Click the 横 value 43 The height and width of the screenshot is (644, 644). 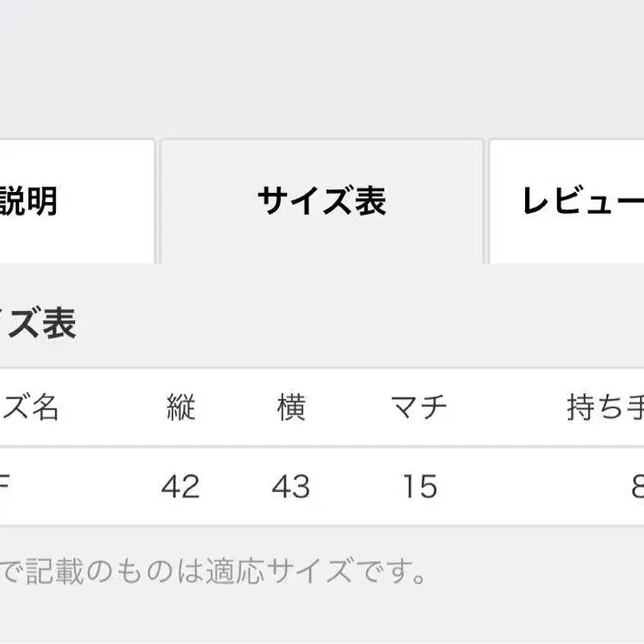point(291,487)
